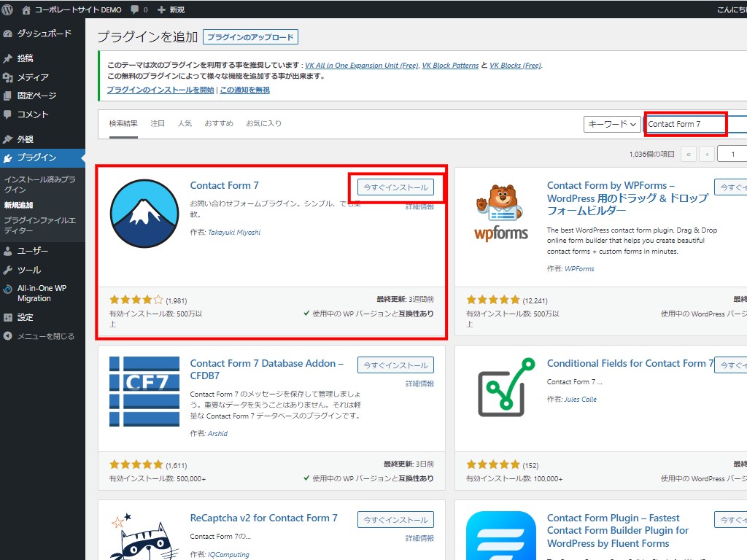The height and width of the screenshot is (560, 747).
Task: Click 今すぐインストール for Contact Form 7
Action: [x=395, y=187]
